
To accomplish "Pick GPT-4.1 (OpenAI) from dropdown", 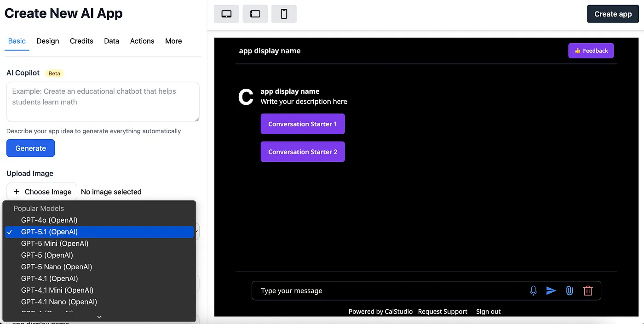I will pos(99,279).
